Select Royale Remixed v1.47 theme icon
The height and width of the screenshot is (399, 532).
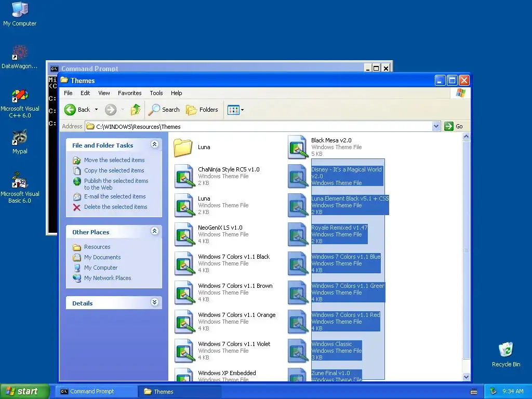coord(298,234)
